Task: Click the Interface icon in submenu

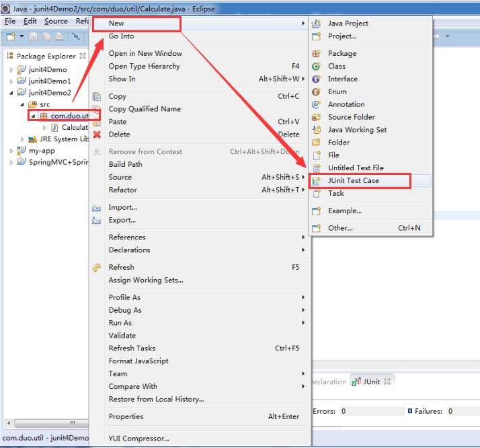Action: [x=316, y=79]
